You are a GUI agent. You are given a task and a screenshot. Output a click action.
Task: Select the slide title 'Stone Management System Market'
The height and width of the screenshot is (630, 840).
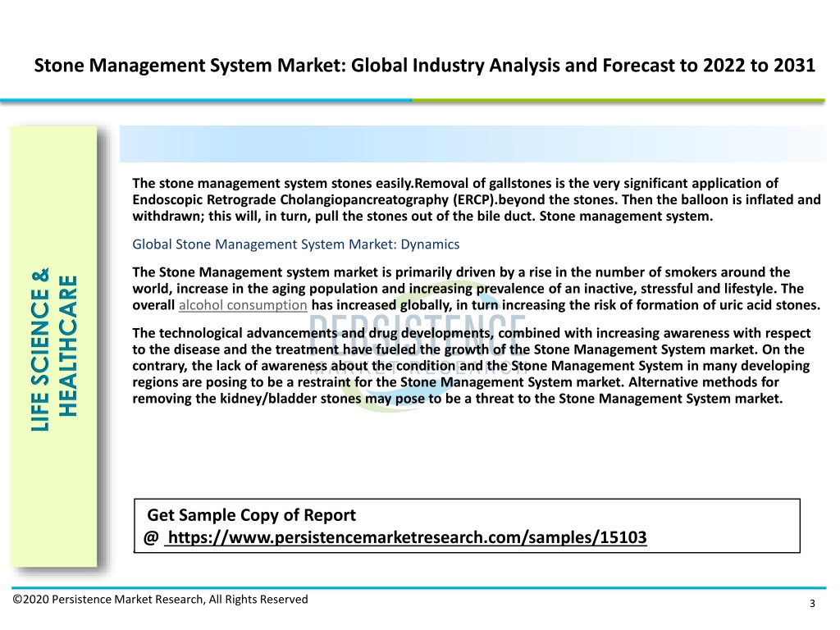click(425, 65)
